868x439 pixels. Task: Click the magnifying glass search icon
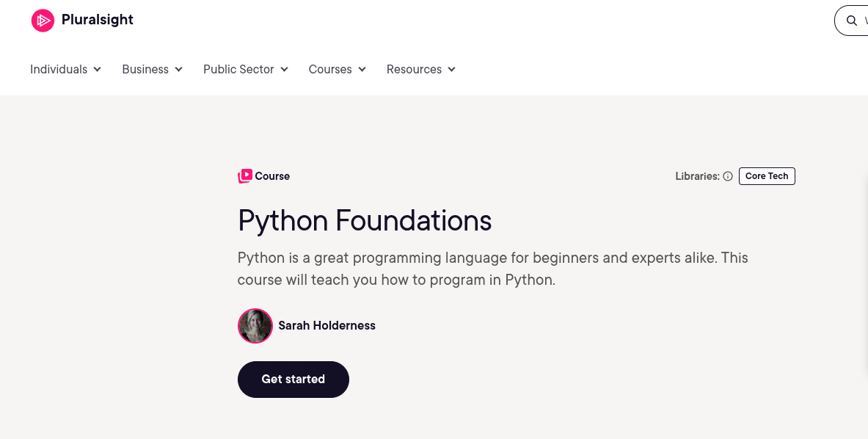click(x=851, y=21)
